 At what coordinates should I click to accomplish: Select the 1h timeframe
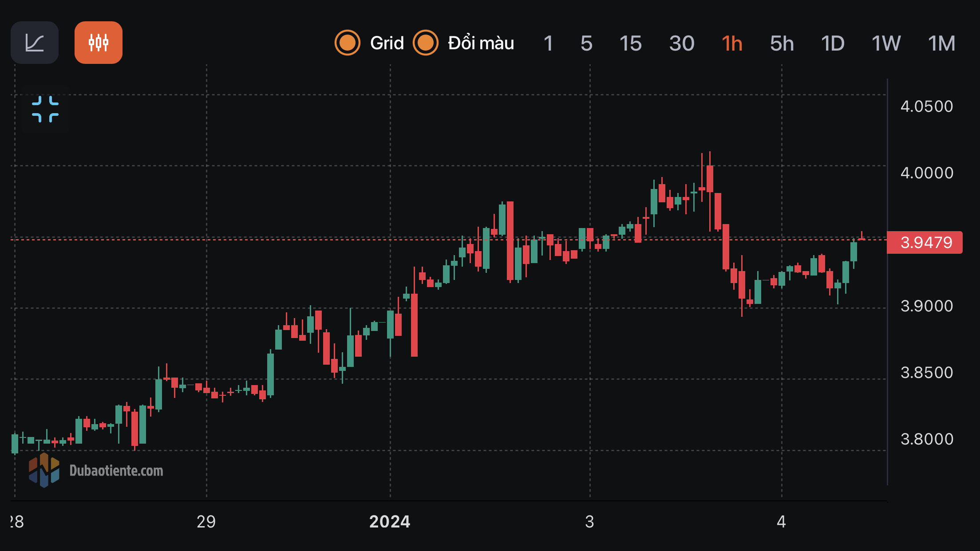click(x=732, y=43)
